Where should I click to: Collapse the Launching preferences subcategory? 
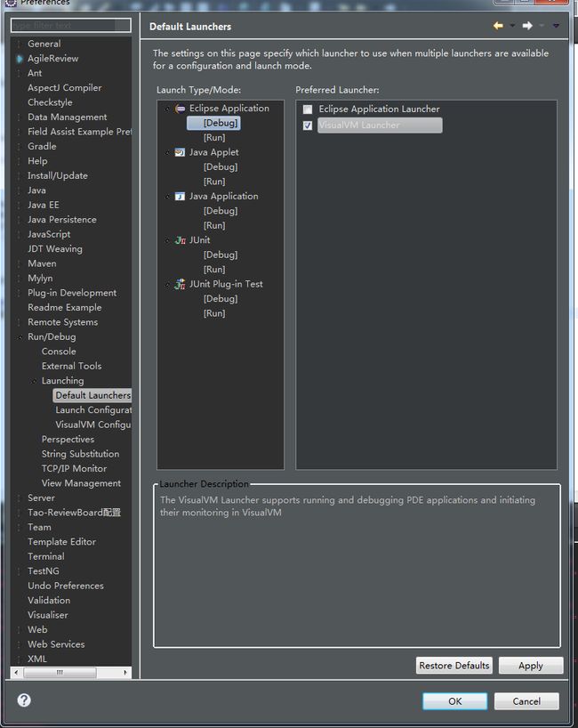pos(34,382)
